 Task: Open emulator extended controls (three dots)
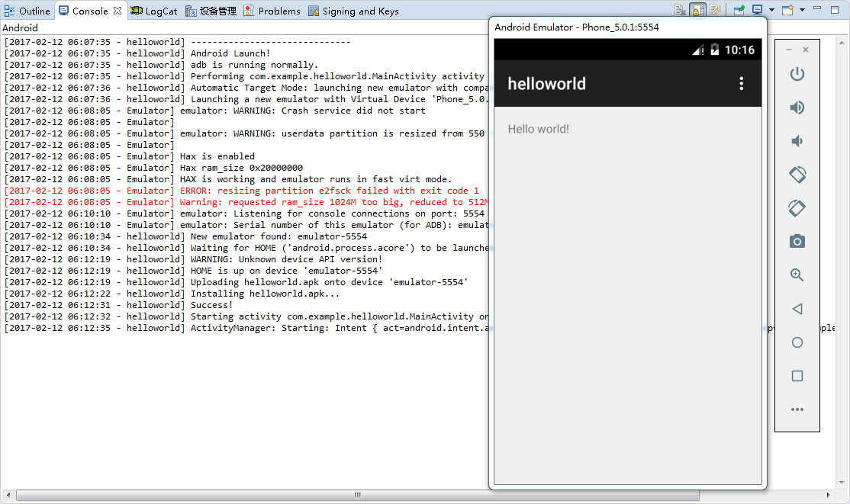point(797,409)
